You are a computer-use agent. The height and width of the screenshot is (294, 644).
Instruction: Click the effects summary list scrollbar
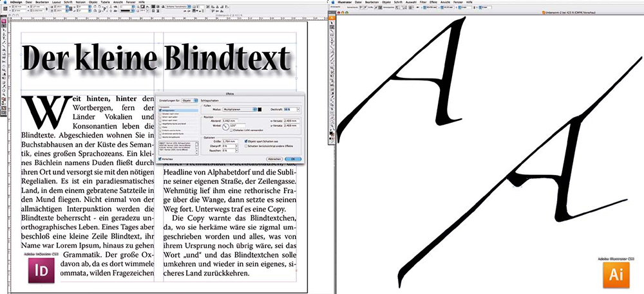196,148
